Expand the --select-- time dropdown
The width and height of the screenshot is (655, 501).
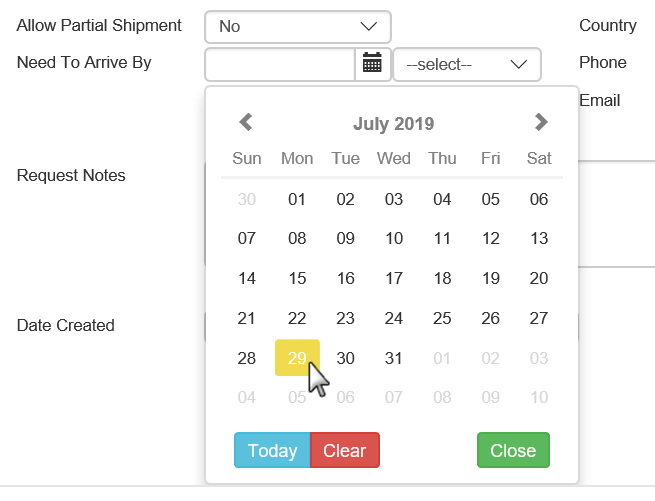(x=467, y=64)
